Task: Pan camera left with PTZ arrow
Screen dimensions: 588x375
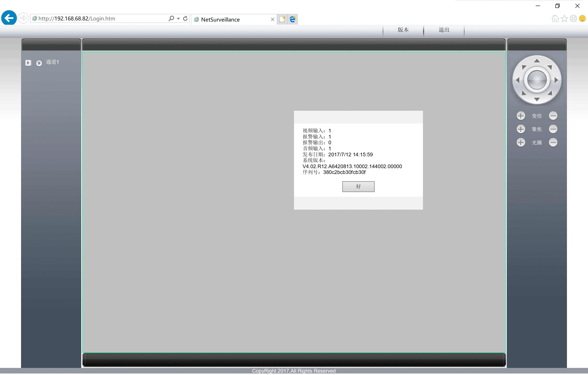Action: pos(518,80)
